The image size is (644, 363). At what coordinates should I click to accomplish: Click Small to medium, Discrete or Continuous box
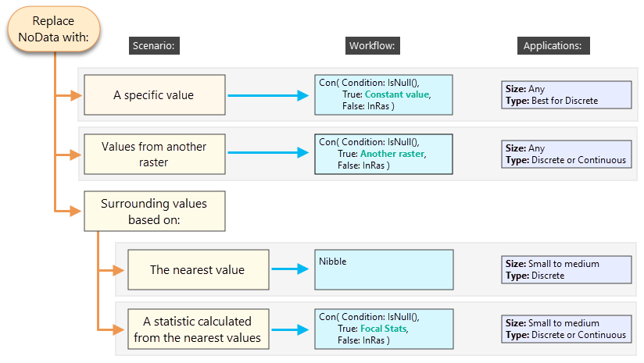coord(566,329)
